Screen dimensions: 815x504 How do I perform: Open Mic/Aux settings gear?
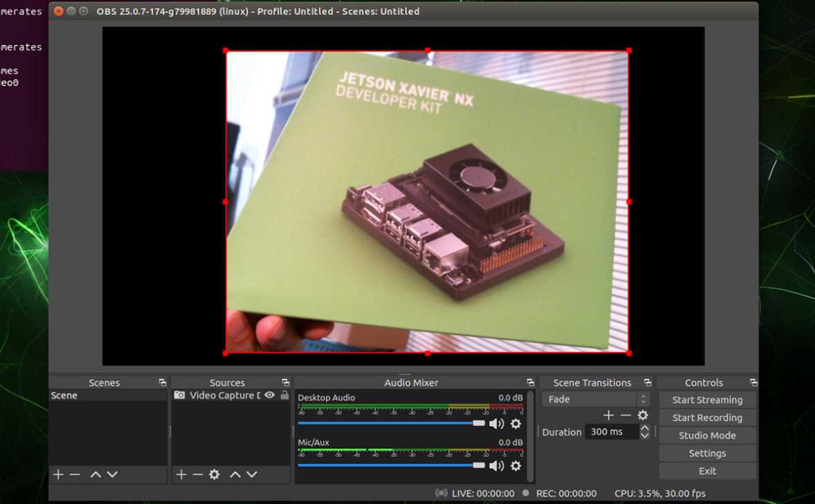pyautogui.click(x=516, y=465)
